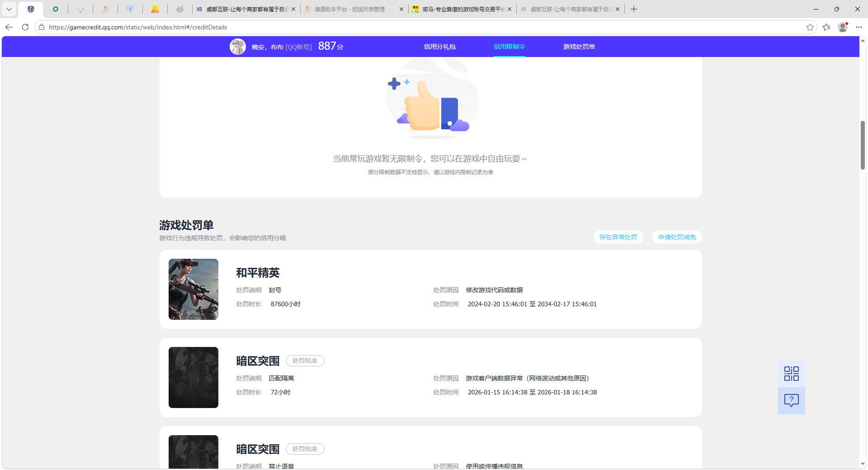This screenshot has height=470, width=868.
Task: Open the browser profile avatar
Action: pyautogui.click(x=843, y=27)
